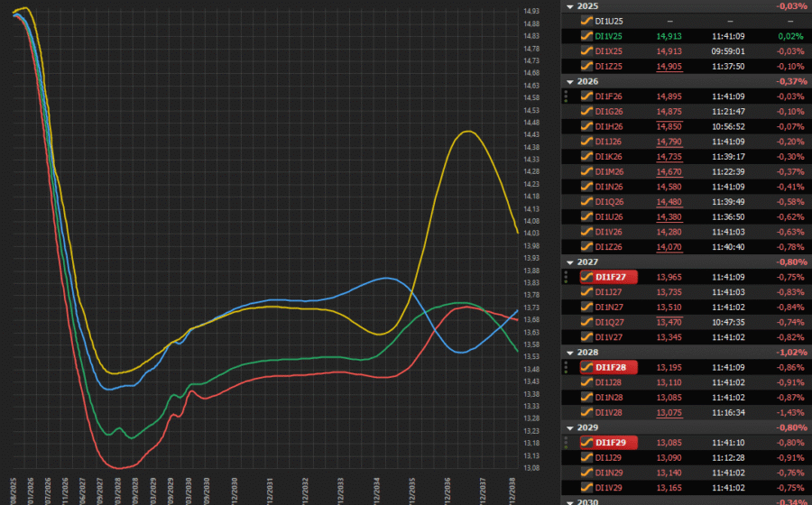
Task: Select the highlighted DI1F27 contract label
Action: coord(611,277)
